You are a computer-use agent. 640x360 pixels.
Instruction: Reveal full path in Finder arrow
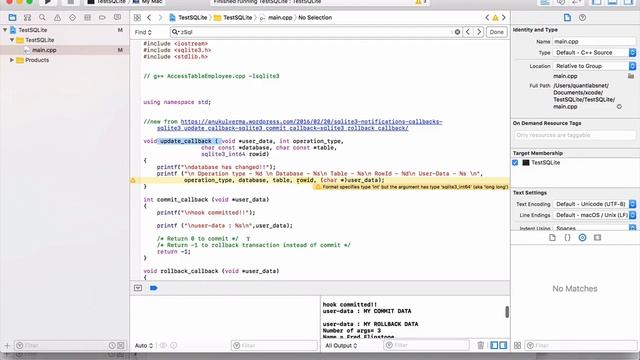coord(619,107)
